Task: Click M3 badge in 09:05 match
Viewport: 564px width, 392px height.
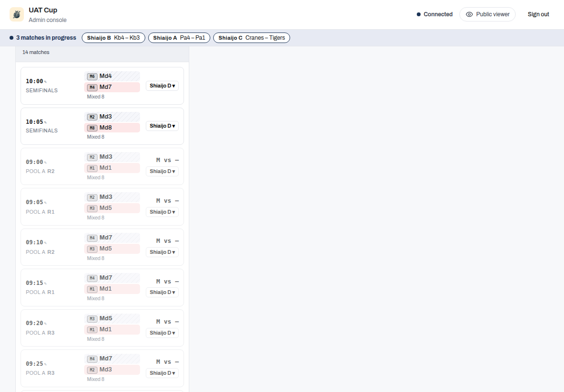Action: 92,208
